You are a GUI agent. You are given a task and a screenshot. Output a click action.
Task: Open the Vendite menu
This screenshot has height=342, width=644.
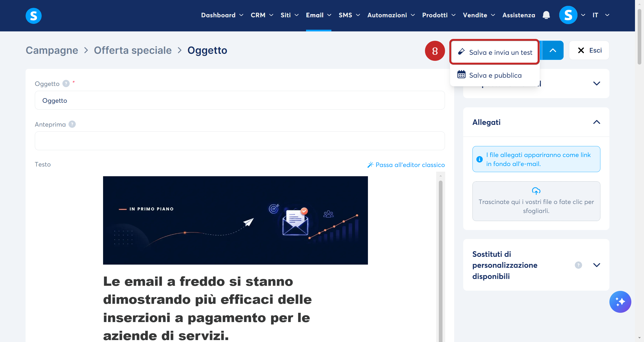click(x=479, y=15)
